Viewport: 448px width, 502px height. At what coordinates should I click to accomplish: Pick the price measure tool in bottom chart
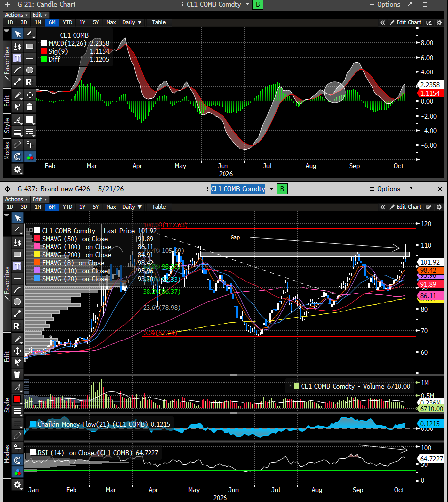point(17,242)
